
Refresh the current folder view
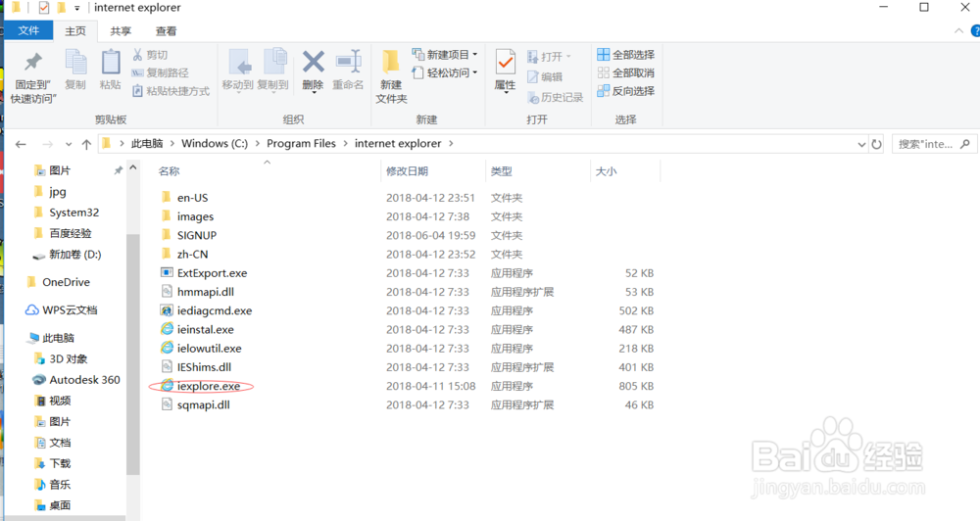point(876,144)
